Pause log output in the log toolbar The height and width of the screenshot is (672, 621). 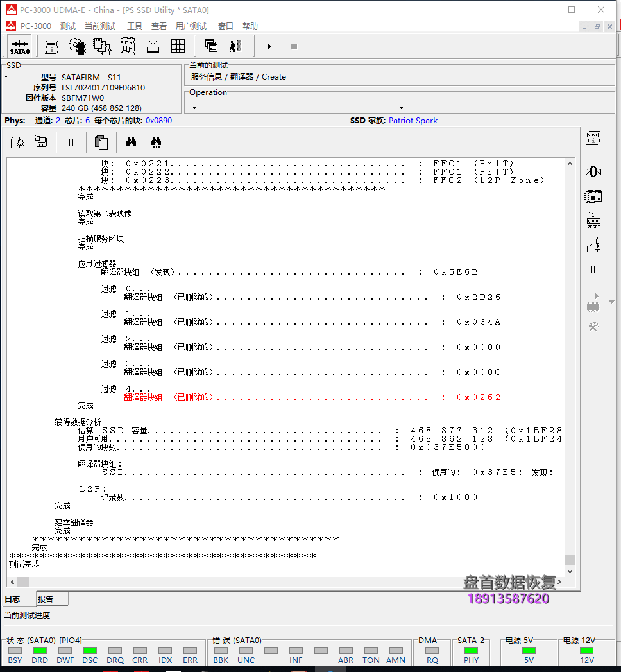[x=71, y=142]
